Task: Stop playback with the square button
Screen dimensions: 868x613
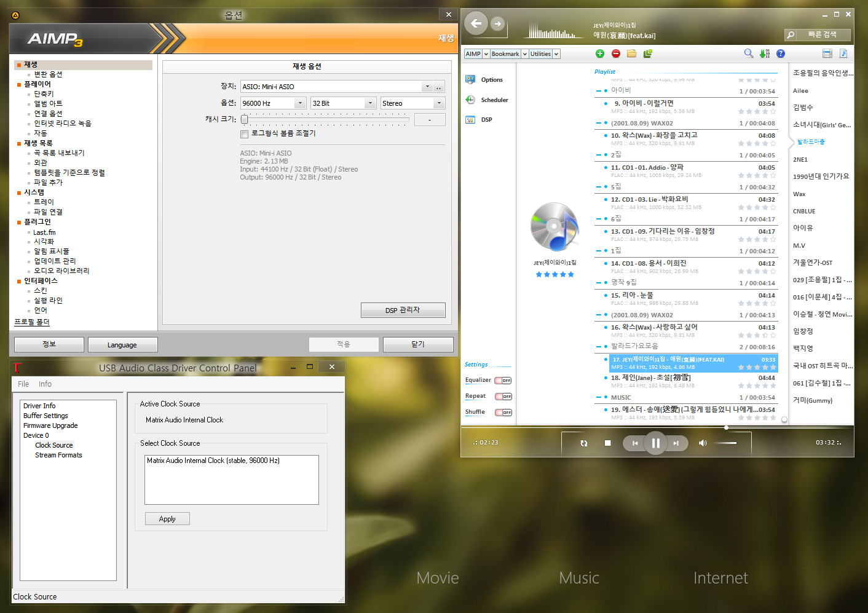Action: coord(608,443)
